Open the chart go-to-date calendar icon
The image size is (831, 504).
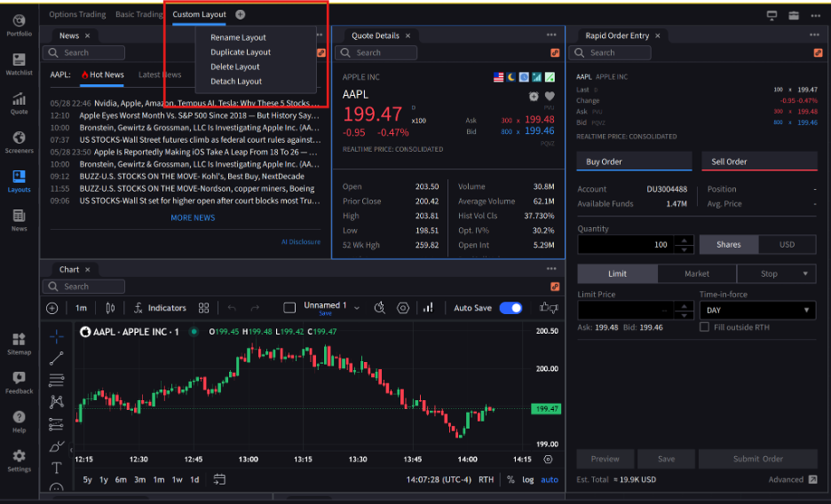point(219,480)
